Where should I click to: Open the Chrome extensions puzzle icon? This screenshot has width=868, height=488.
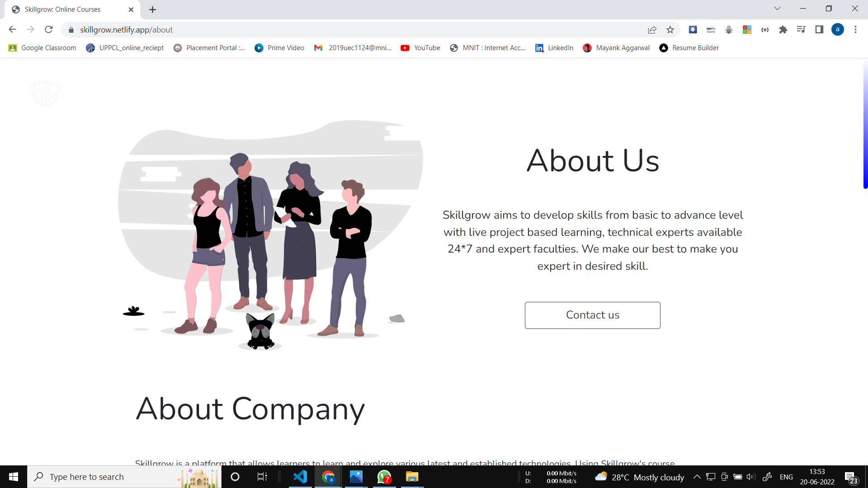(x=783, y=30)
